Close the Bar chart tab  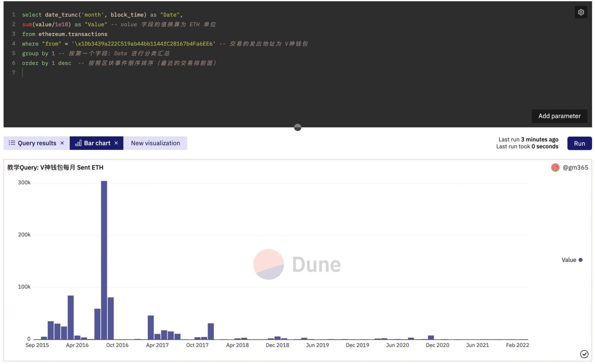point(116,143)
